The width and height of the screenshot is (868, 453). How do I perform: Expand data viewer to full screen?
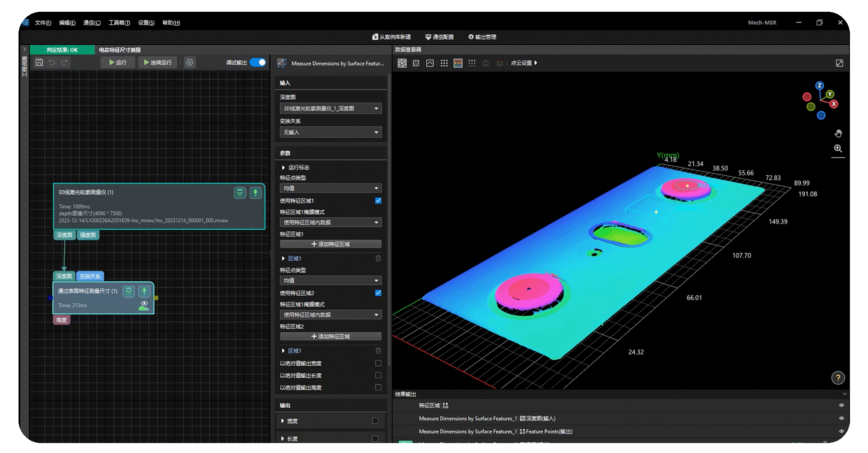[x=840, y=63]
